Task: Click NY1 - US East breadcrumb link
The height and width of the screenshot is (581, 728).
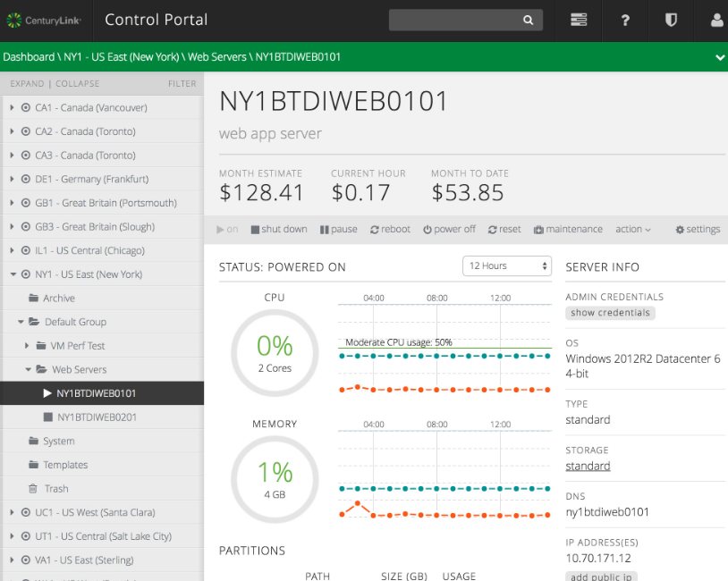Action: 121,57
